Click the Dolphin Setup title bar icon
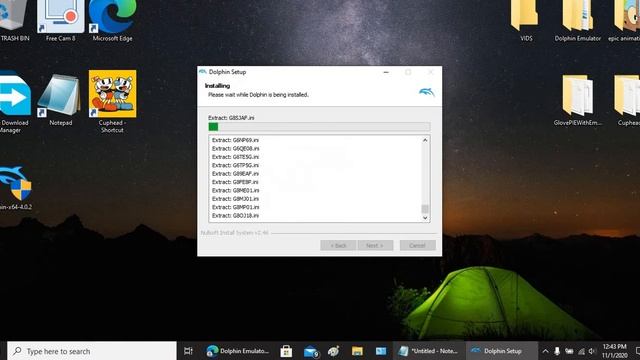 (x=203, y=72)
